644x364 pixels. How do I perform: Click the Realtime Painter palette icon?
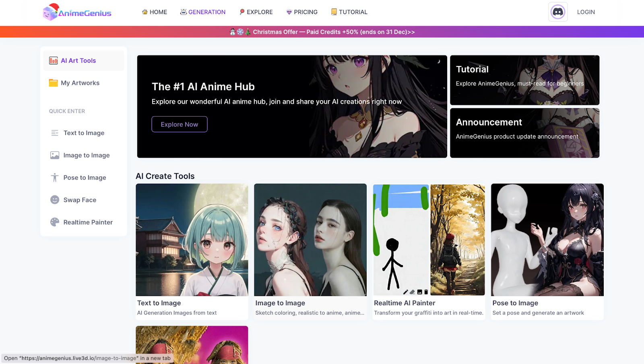coord(55,222)
